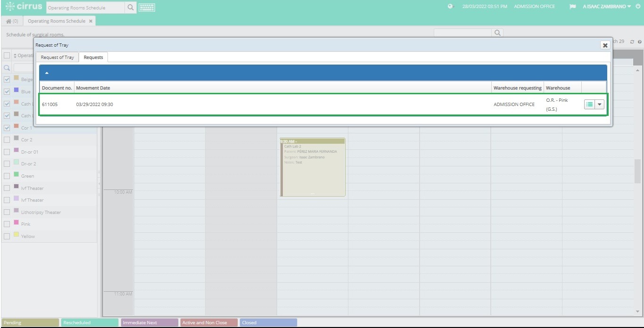Switch to the Request of Tray tab
This screenshot has height=328, width=644.
click(58, 57)
